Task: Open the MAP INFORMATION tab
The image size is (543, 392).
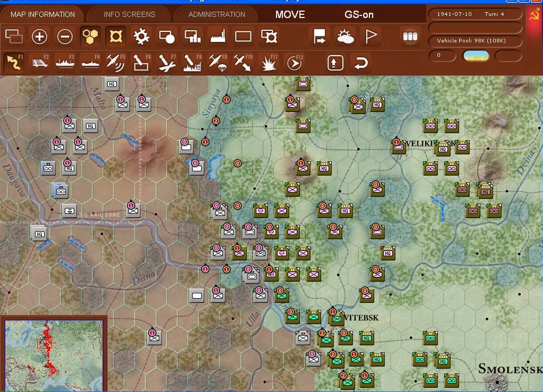Action: click(x=42, y=14)
